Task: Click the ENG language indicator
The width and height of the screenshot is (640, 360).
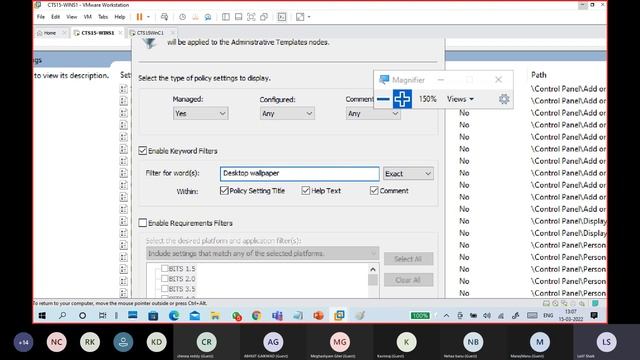Action: click(x=548, y=316)
